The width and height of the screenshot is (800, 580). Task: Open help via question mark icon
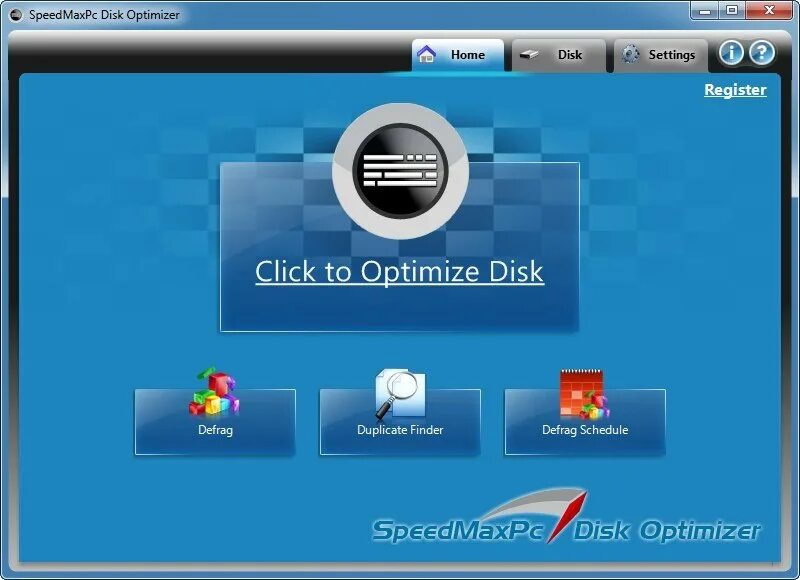(762, 53)
